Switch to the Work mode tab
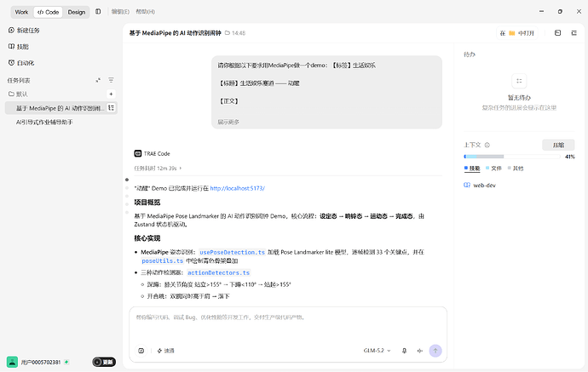This screenshot has width=588, height=372. point(21,12)
